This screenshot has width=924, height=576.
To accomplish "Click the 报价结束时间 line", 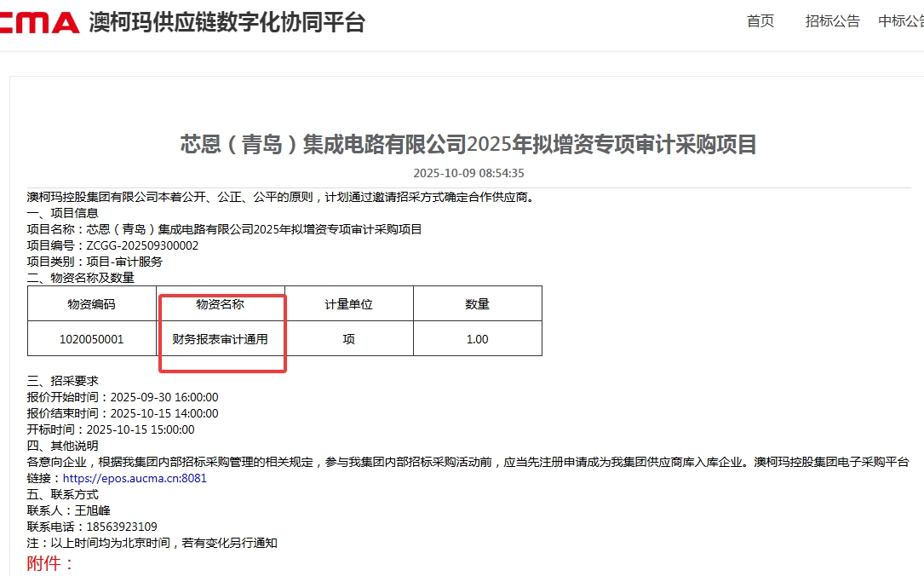I will coord(123,413).
